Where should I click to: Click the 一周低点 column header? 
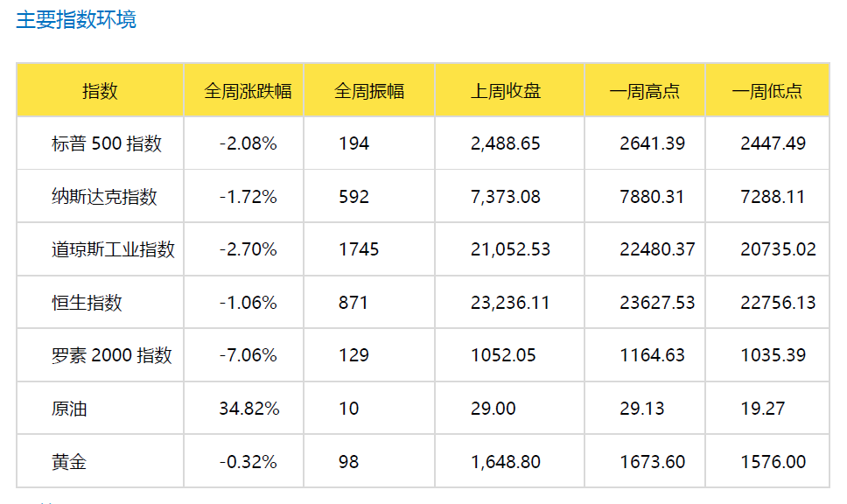pos(767,91)
